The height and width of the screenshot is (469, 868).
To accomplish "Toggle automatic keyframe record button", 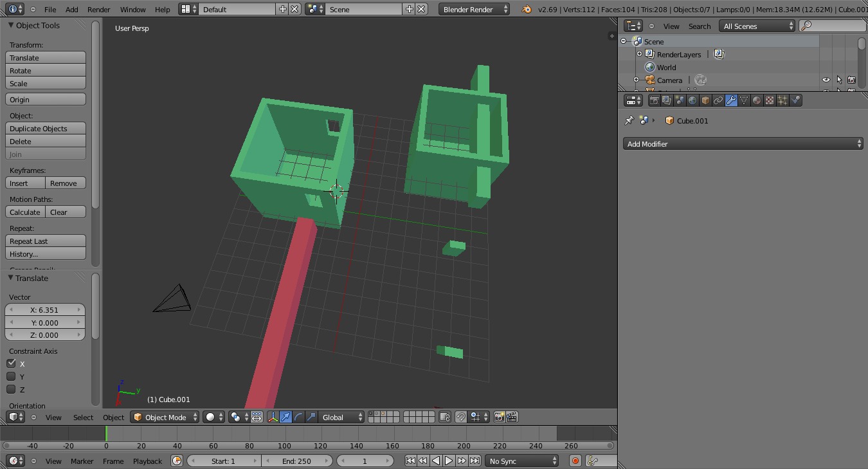I will (x=575, y=461).
